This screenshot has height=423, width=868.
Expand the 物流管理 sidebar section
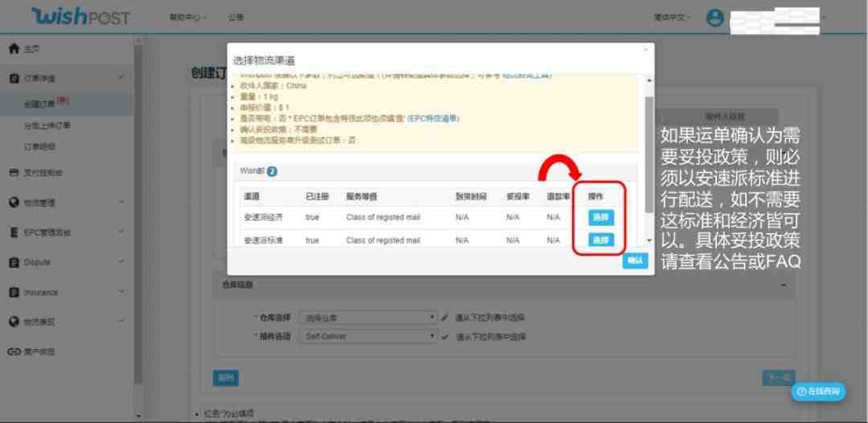point(121,203)
